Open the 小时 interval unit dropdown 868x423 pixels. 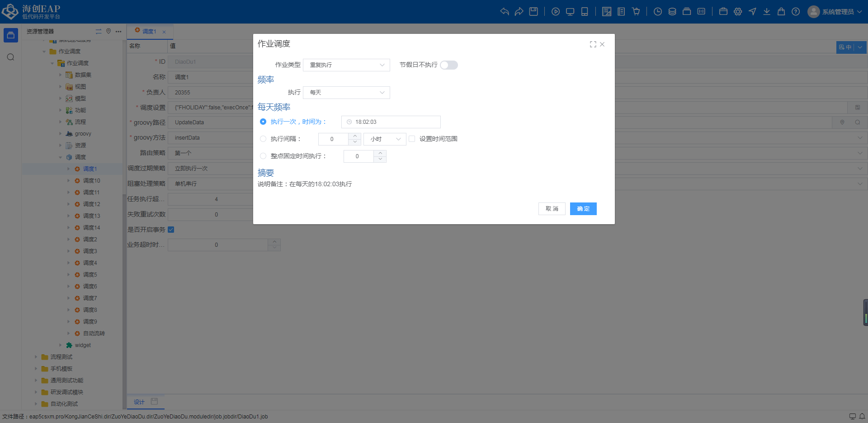click(385, 139)
